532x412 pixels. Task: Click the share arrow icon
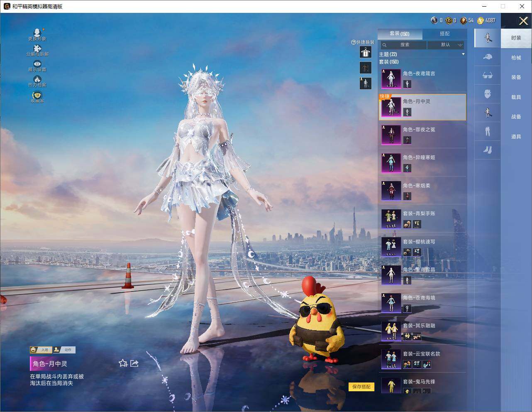[134, 363]
